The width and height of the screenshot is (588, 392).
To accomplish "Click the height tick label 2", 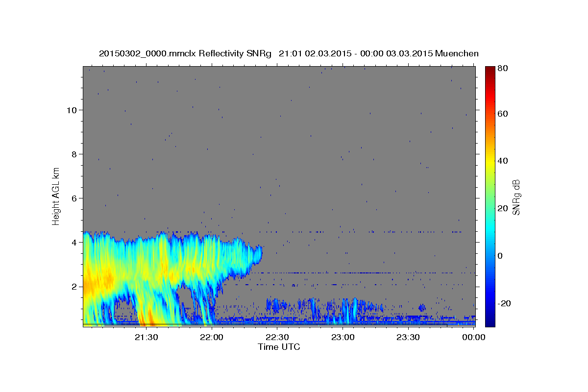I will 73,287.
